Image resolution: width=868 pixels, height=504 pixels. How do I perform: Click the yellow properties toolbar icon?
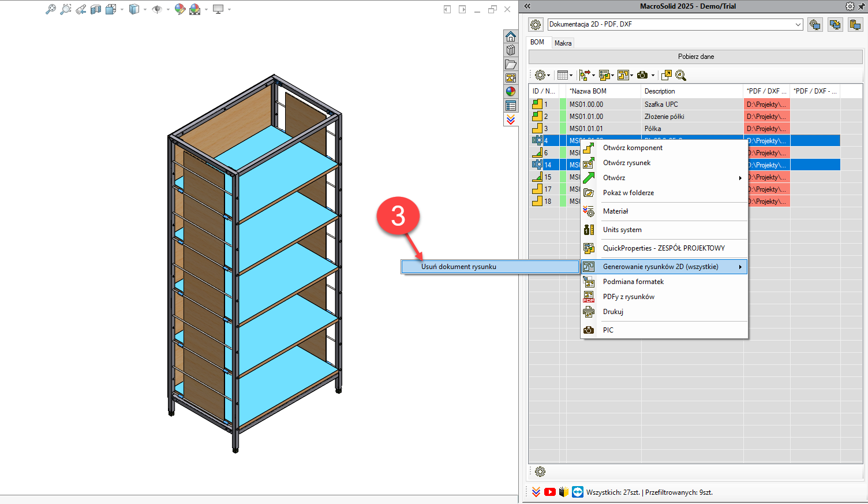605,75
